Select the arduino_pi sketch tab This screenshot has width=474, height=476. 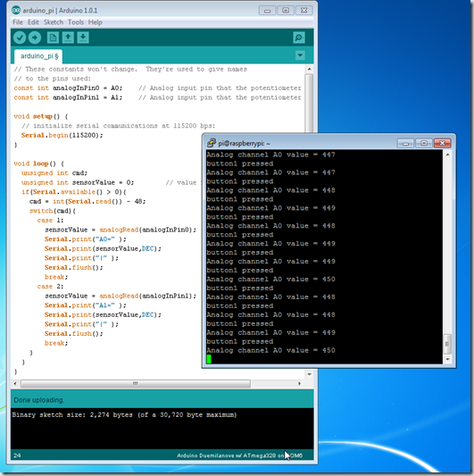38,56
